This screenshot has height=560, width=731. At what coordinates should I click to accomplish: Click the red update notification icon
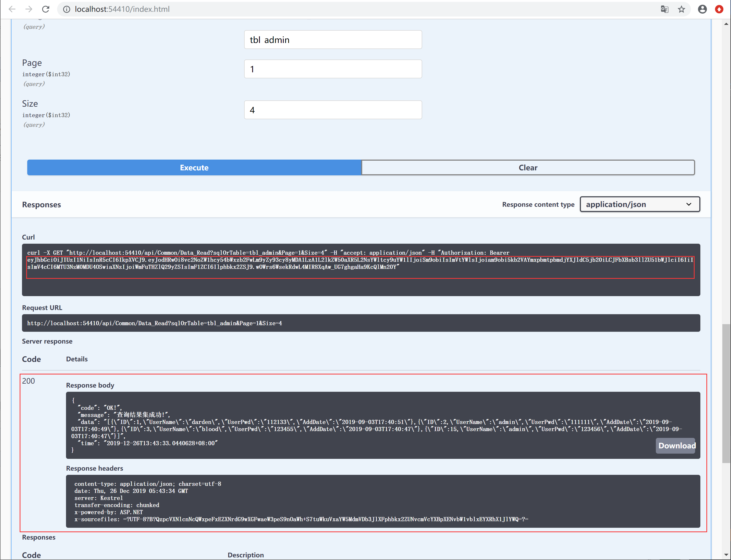coord(719,9)
